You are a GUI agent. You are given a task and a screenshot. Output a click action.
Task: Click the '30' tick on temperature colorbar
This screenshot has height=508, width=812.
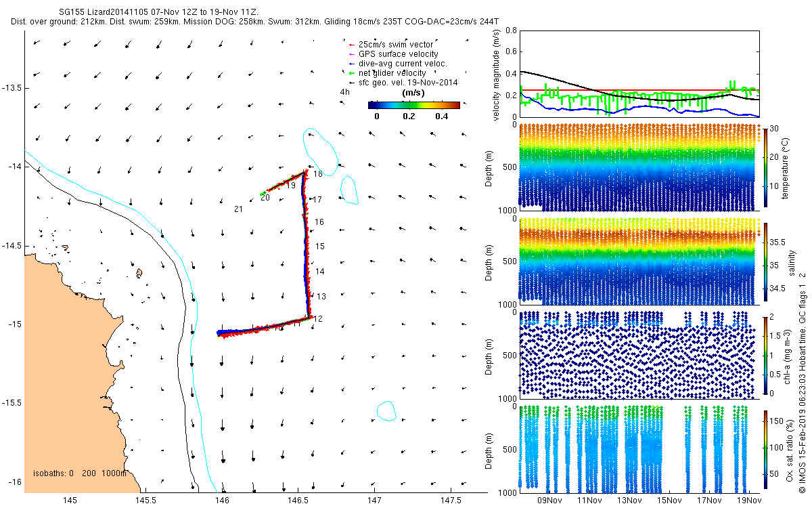click(x=775, y=129)
